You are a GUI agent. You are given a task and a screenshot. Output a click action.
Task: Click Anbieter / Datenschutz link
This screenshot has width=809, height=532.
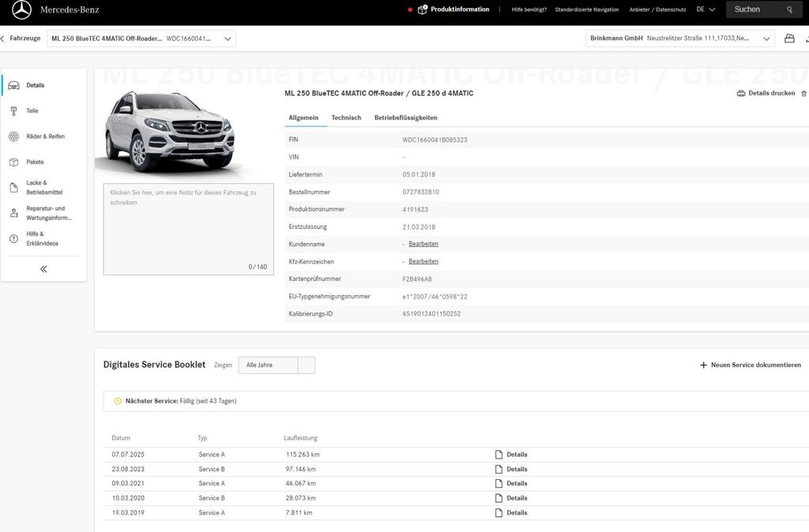[x=658, y=9]
